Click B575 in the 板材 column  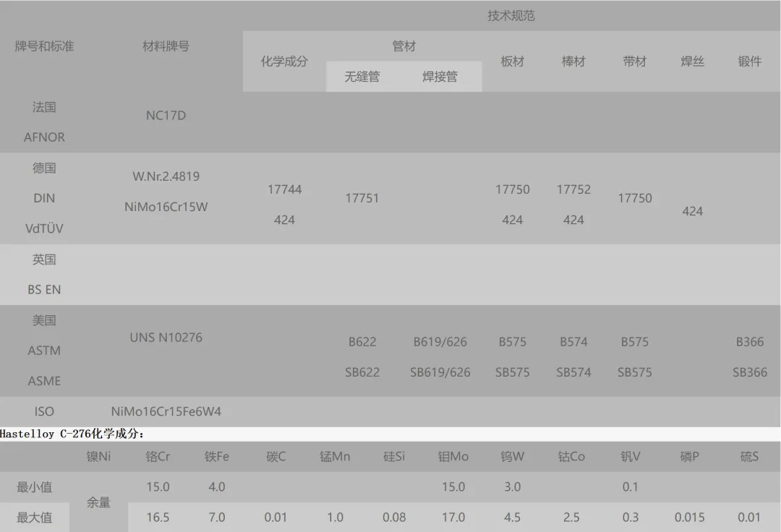[x=513, y=342]
